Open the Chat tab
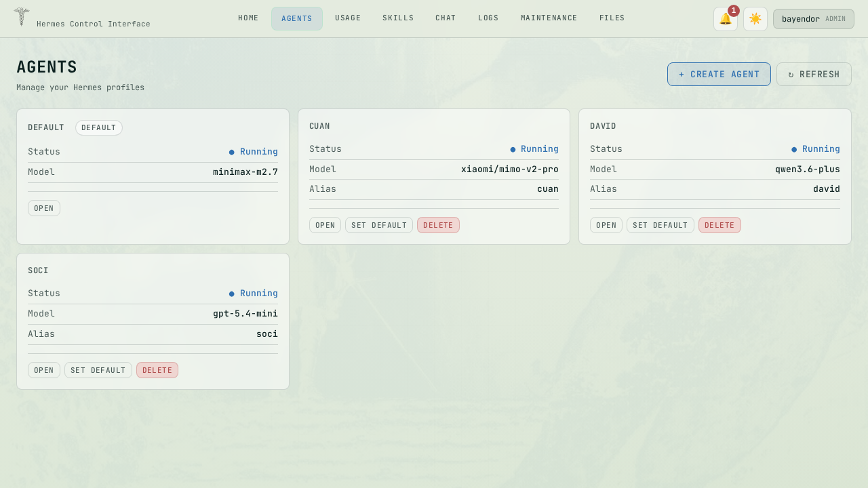The width and height of the screenshot is (868, 488). [446, 18]
